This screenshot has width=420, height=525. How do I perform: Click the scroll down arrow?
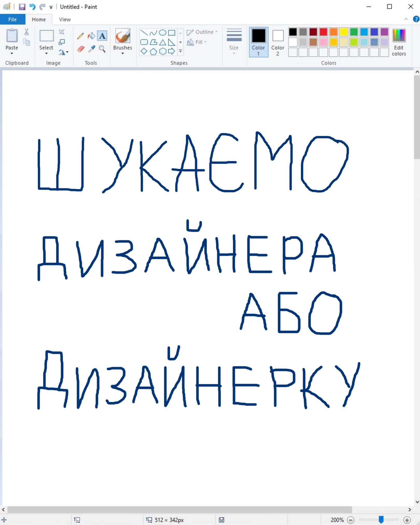[417, 502]
